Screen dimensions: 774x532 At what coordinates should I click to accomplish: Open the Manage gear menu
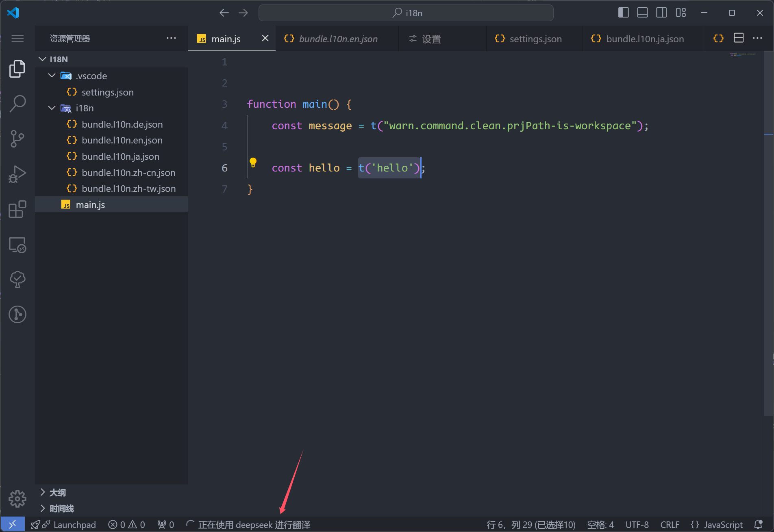tap(17, 499)
